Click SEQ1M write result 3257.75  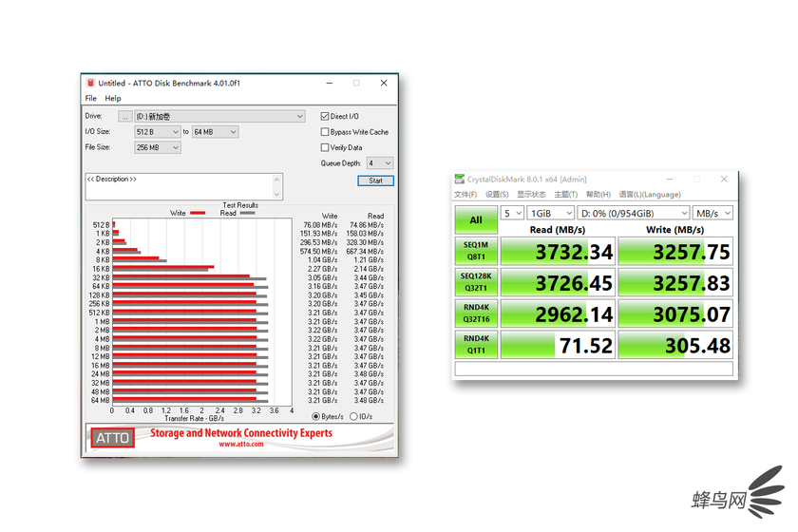675,251
